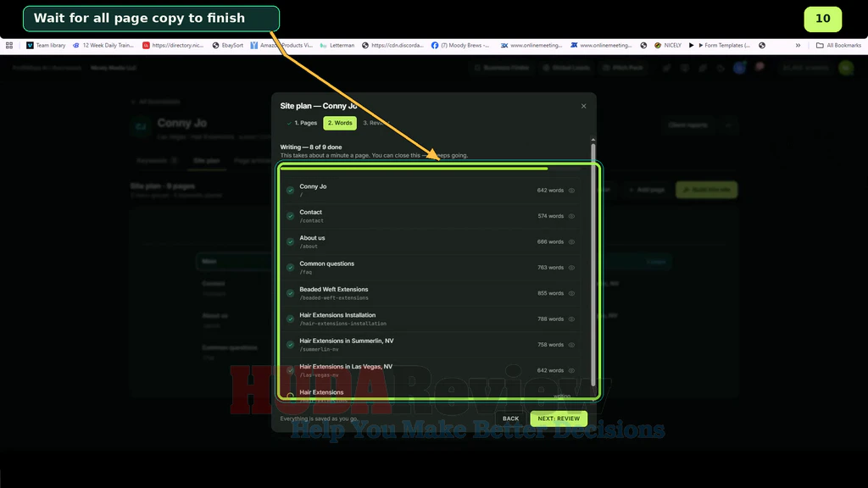
Task: Preview Hair Extensions in Las Vegas copy
Action: pyautogui.click(x=572, y=371)
